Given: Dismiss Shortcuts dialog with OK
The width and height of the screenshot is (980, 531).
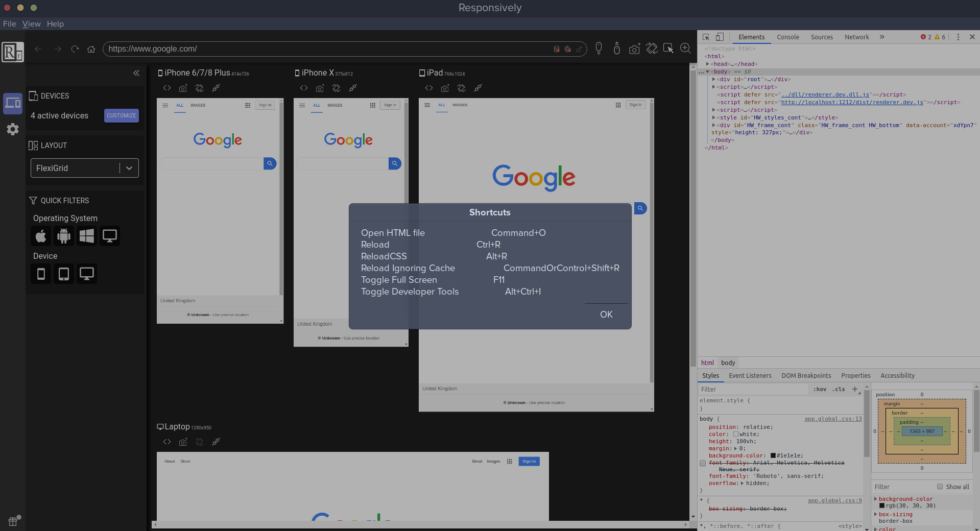Looking at the screenshot, I should [606, 315].
